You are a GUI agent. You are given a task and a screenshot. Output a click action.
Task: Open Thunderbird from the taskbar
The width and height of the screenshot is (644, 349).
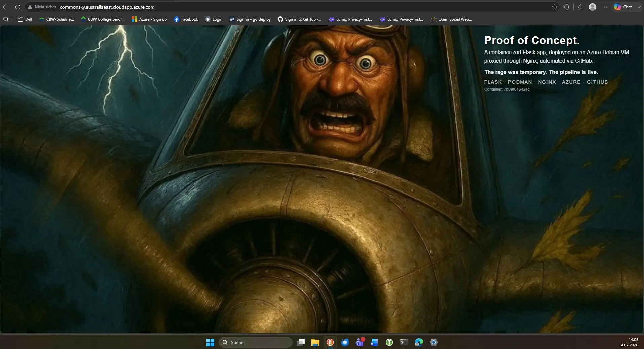tap(345, 342)
